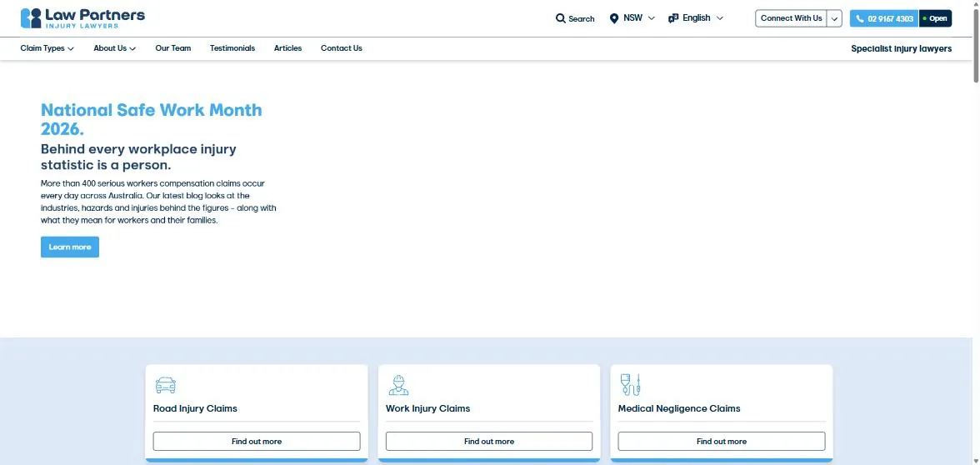The height and width of the screenshot is (465, 980).
Task: Click the car icon on Road Injury card
Action: click(x=166, y=384)
